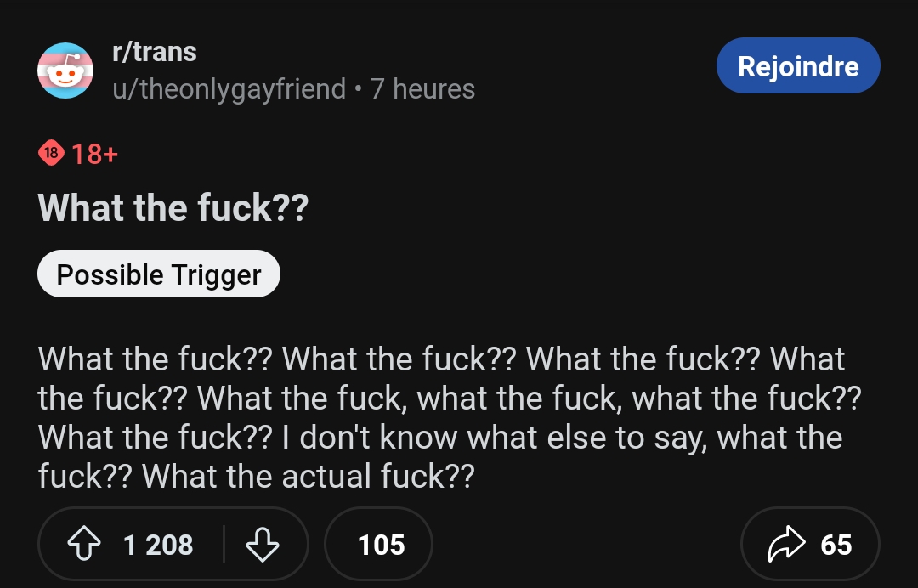Click the 18+ text label
Screen dimensions: 918x588
94,154
